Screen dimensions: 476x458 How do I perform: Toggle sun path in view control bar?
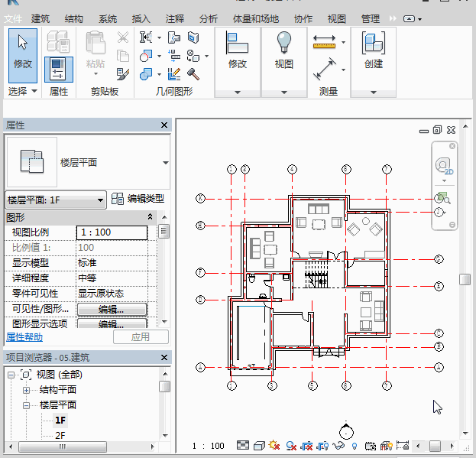[x=274, y=446]
